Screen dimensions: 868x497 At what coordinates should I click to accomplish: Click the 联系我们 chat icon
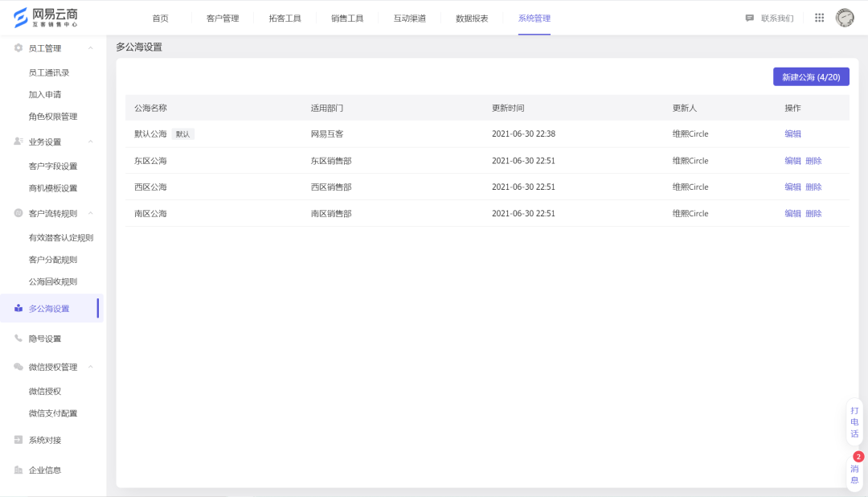tap(750, 18)
